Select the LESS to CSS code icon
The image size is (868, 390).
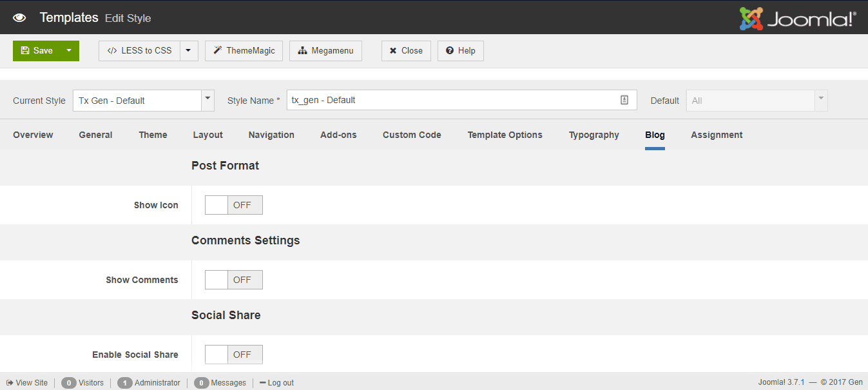click(x=111, y=50)
